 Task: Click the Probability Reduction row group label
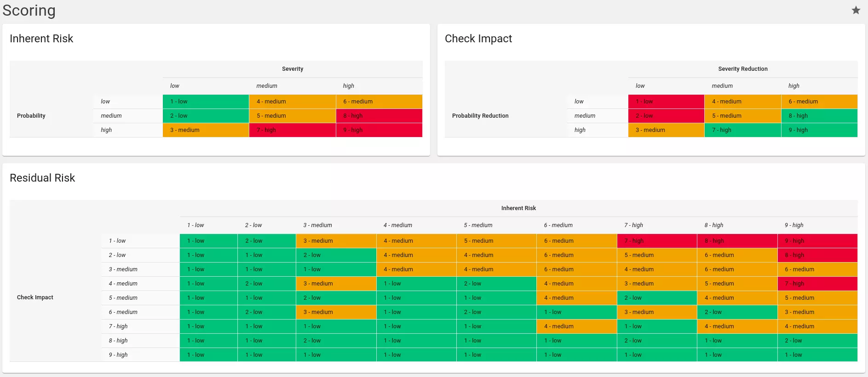(x=480, y=116)
